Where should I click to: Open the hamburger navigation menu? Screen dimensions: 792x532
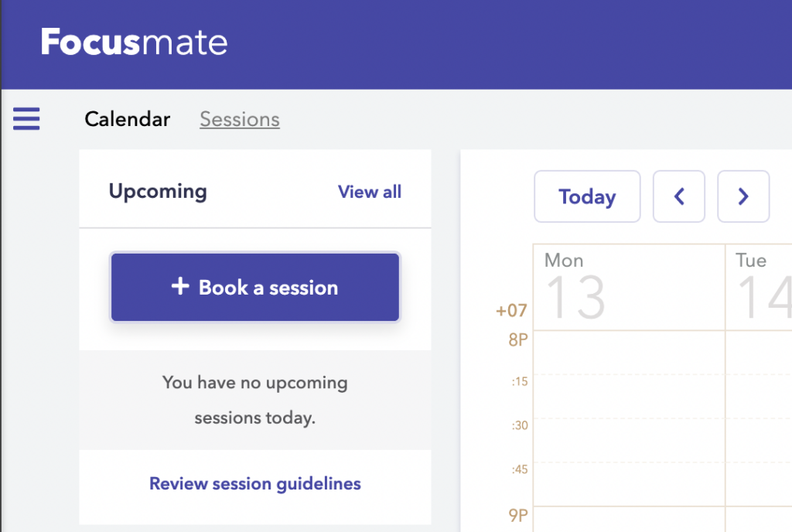click(26, 119)
